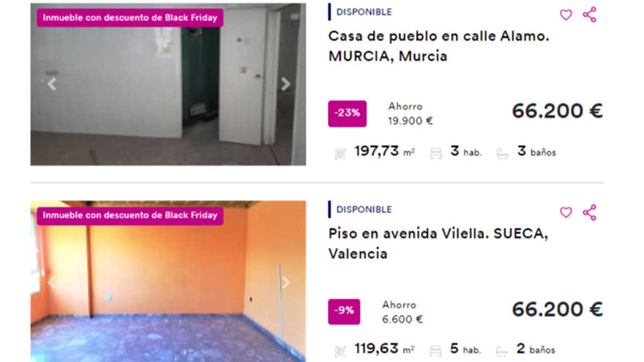
Task: Click the -9% discount tag
Action: (x=344, y=312)
